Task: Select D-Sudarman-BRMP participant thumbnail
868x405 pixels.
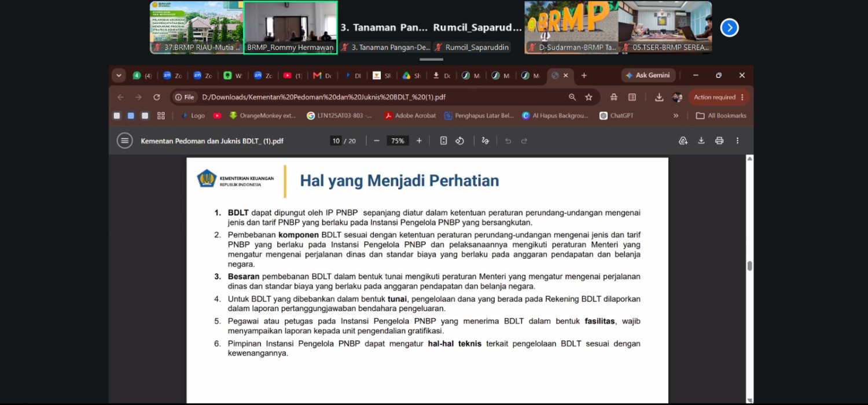Action: 571,28
